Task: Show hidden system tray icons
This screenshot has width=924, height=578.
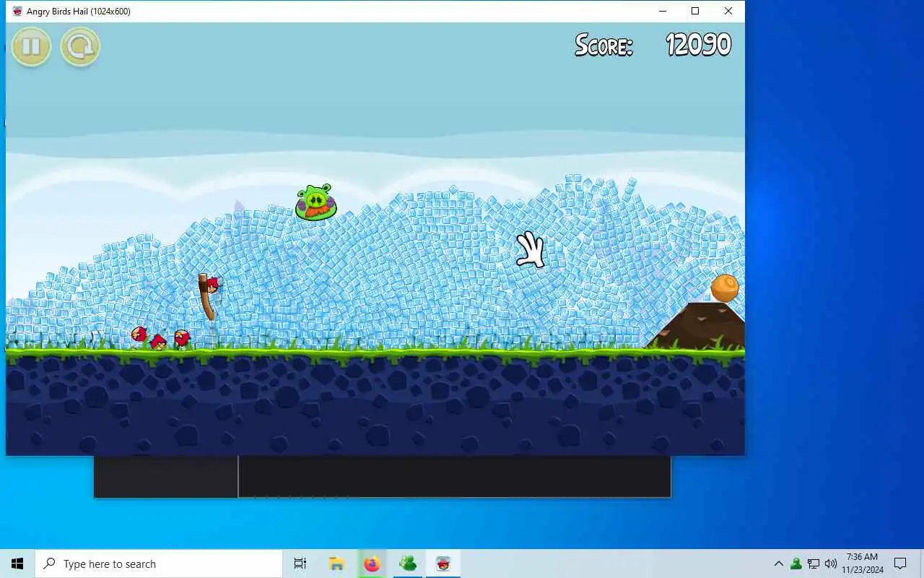Action: [778, 564]
